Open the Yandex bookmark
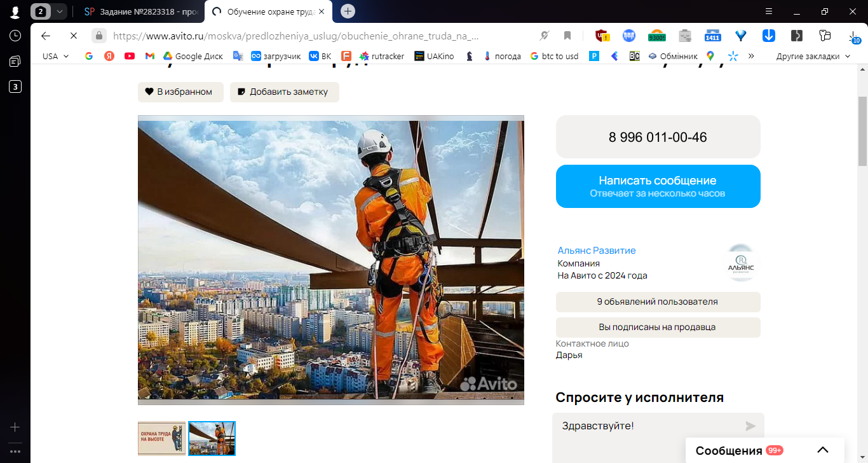The width and height of the screenshot is (868, 463). pyautogui.click(x=109, y=56)
